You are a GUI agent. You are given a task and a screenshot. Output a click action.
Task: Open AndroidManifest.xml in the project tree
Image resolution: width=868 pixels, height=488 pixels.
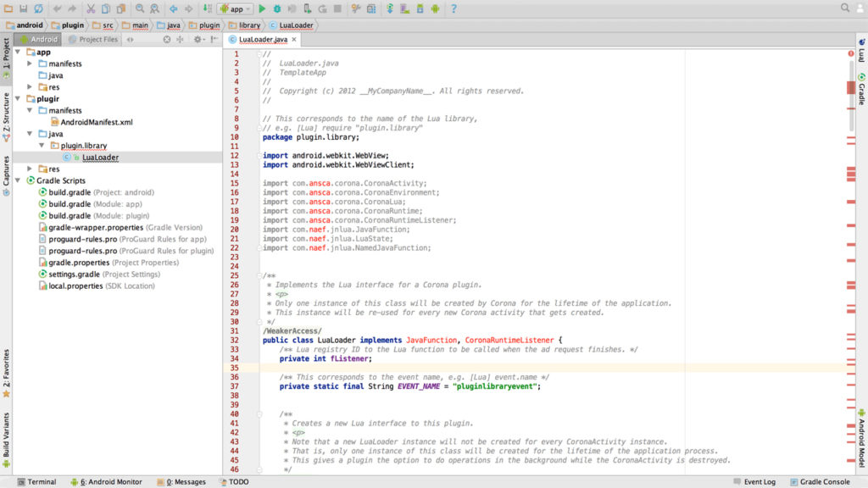[x=96, y=122]
